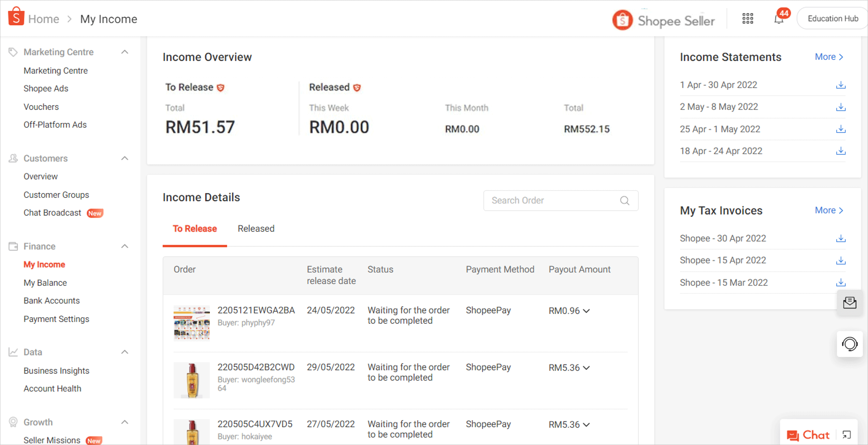Switch to the To Release tab

pyautogui.click(x=195, y=229)
